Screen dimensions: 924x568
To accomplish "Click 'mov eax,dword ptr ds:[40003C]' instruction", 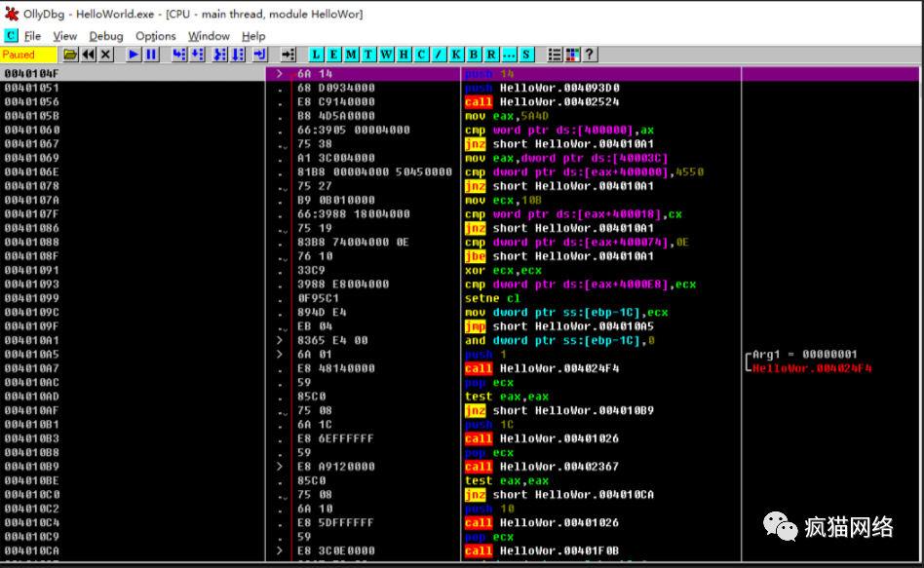I will click(566, 158).
